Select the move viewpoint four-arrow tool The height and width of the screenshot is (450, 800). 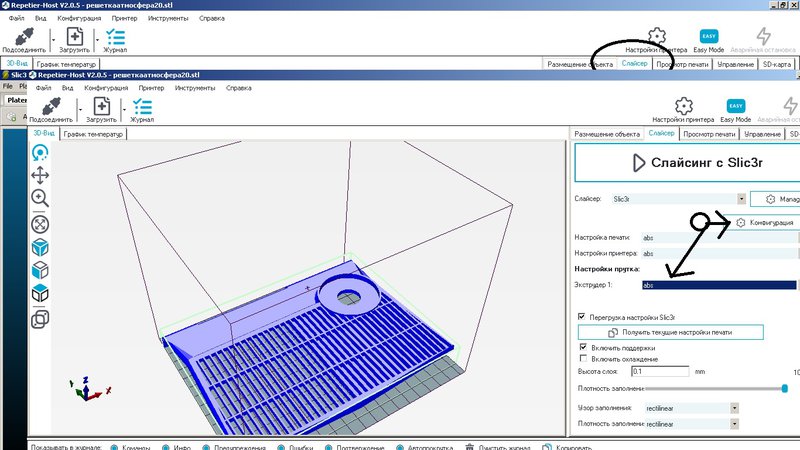point(40,176)
